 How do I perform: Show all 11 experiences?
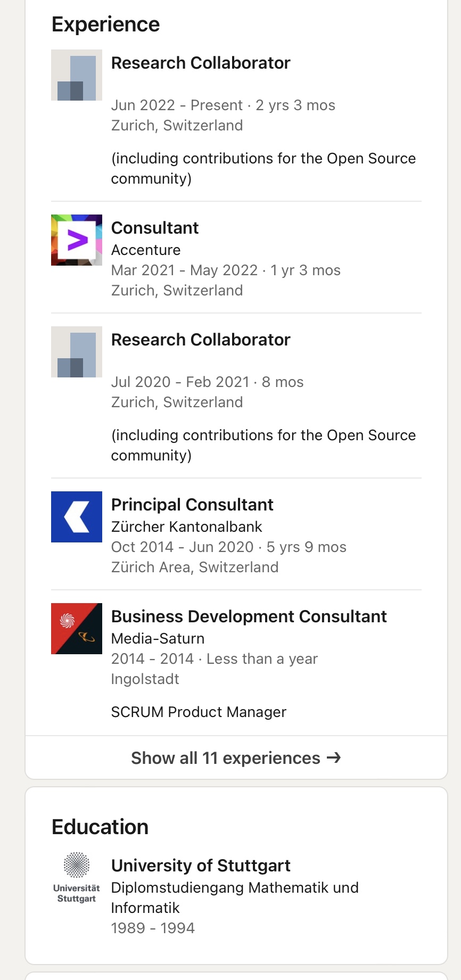(226, 758)
